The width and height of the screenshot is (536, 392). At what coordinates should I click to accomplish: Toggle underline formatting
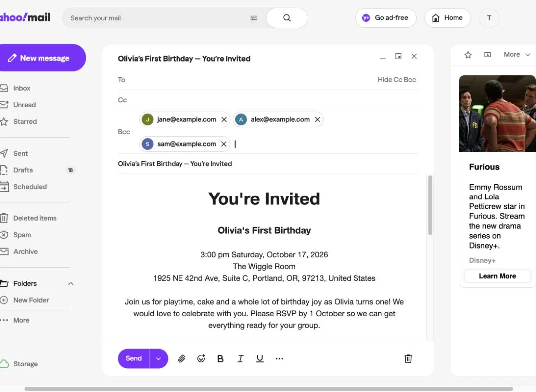coord(260,358)
